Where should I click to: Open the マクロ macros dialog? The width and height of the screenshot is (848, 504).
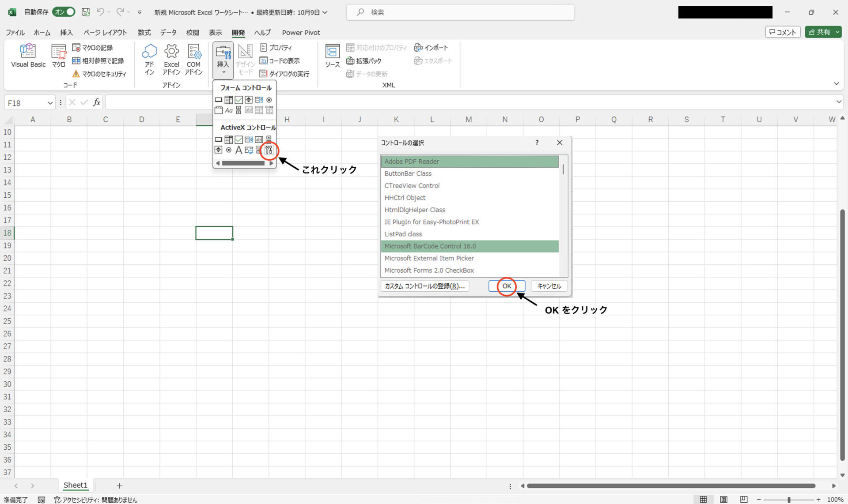(x=58, y=56)
